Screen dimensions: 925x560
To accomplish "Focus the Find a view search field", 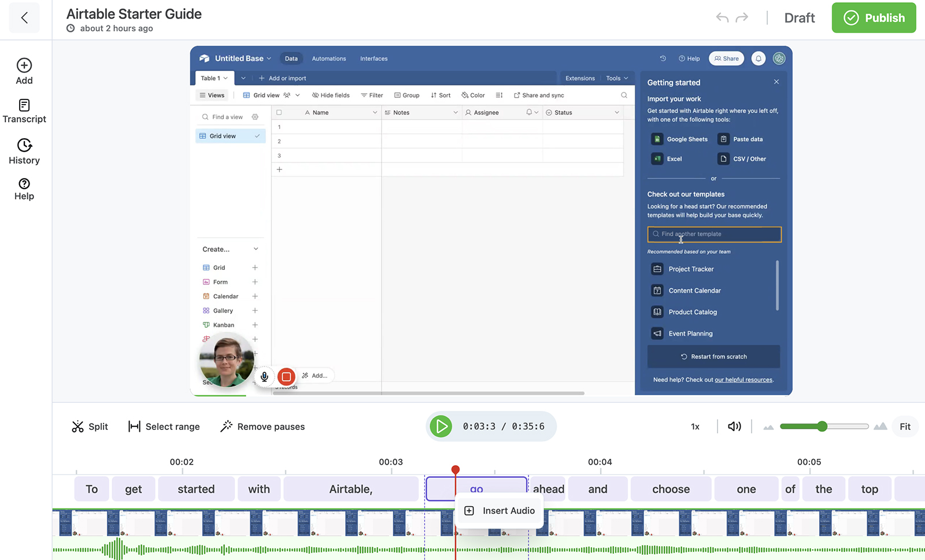I will [227, 117].
